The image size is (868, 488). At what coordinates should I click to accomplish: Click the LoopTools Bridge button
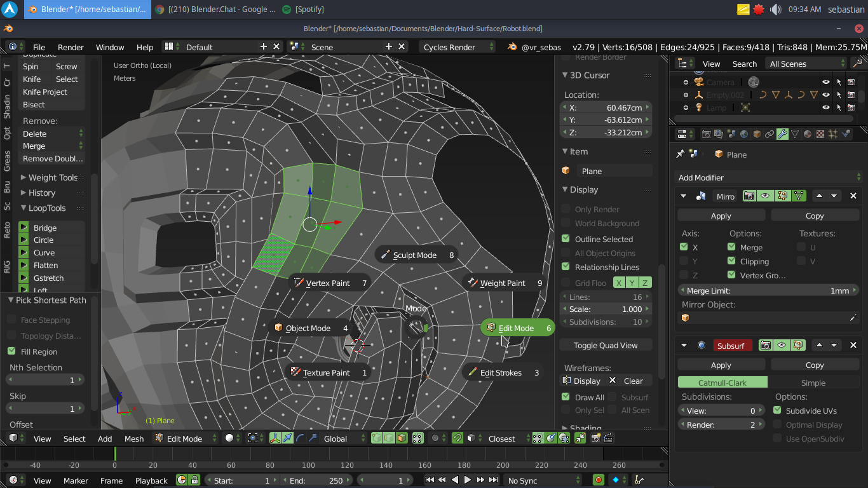point(51,227)
